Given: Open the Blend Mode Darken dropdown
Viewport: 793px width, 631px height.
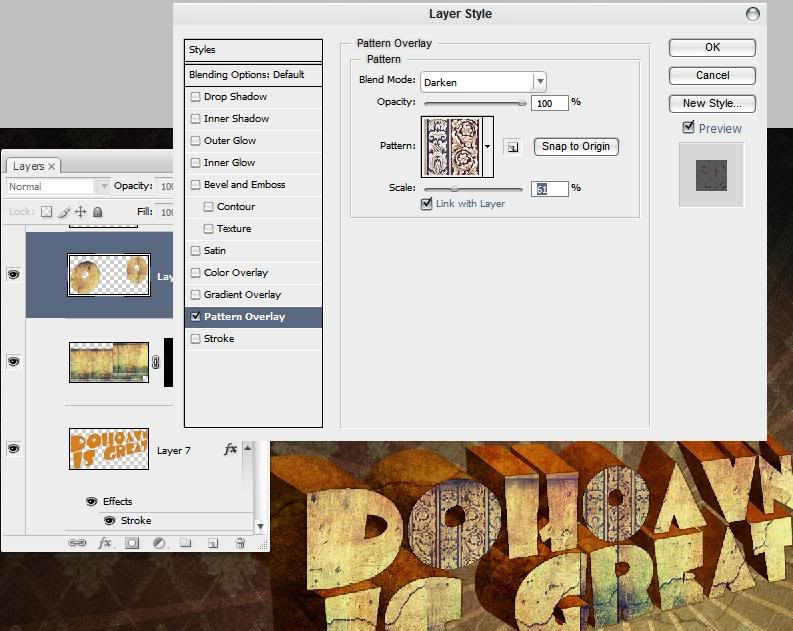Looking at the screenshot, I should point(483,82).
